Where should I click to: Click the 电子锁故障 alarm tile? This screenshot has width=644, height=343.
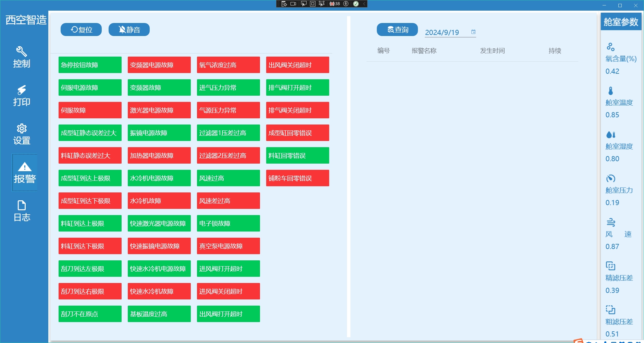pyautogui.click(x=228, y=223)
